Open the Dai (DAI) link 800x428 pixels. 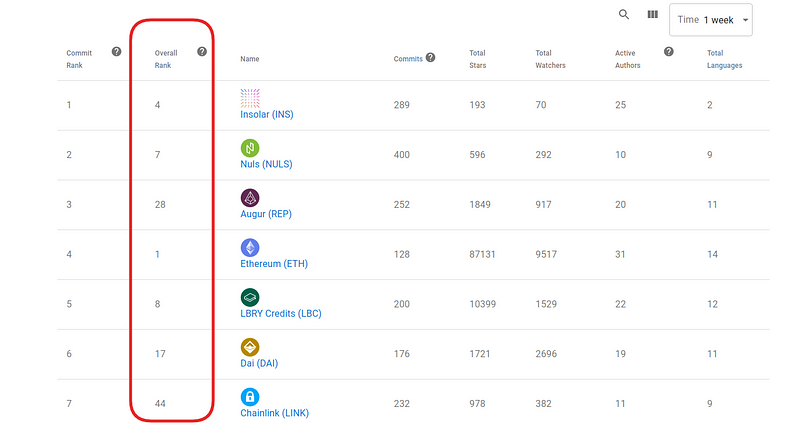259,364
